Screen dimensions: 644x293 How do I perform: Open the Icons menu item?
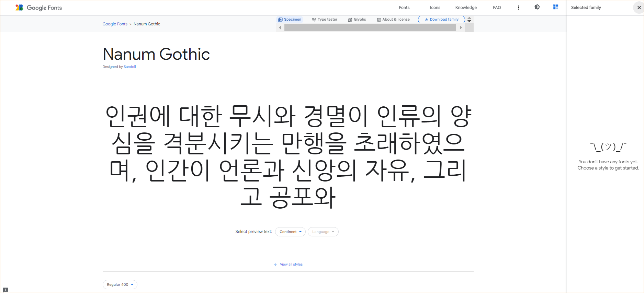[x=435, y=8]
